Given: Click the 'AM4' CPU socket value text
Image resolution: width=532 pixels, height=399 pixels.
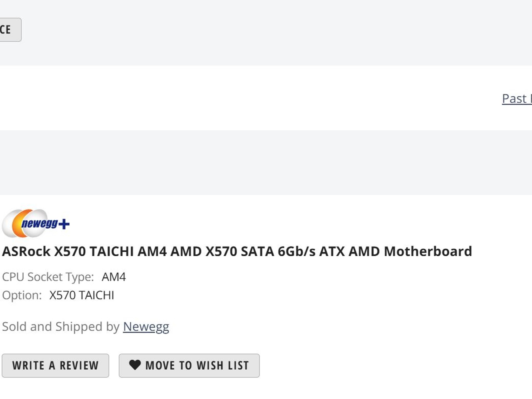Looking at the screenshot, I should point(113,277).
